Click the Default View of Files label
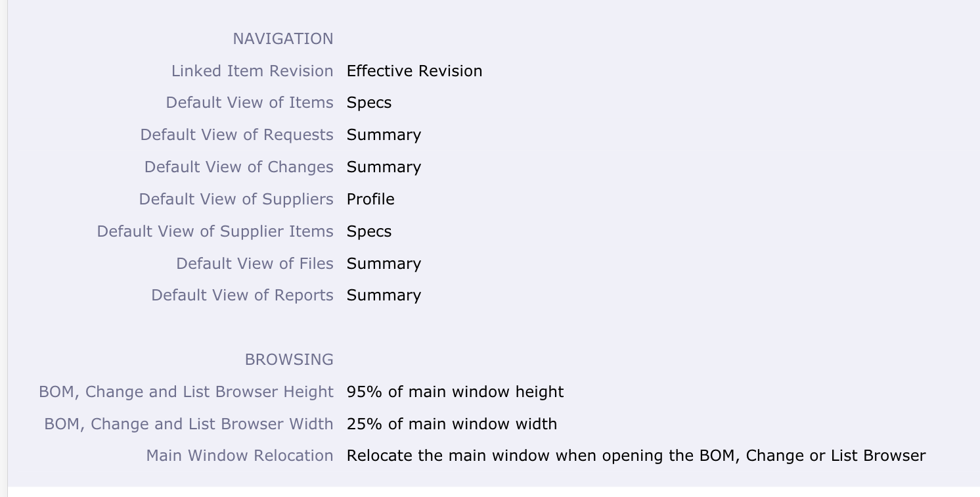The image size is (980, 497). (255, 264)
